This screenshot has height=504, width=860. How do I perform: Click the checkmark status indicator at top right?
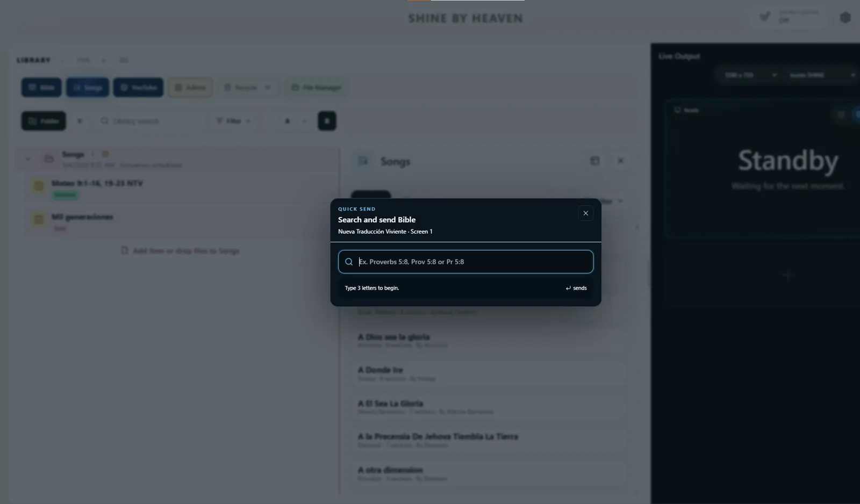(789, 18)
